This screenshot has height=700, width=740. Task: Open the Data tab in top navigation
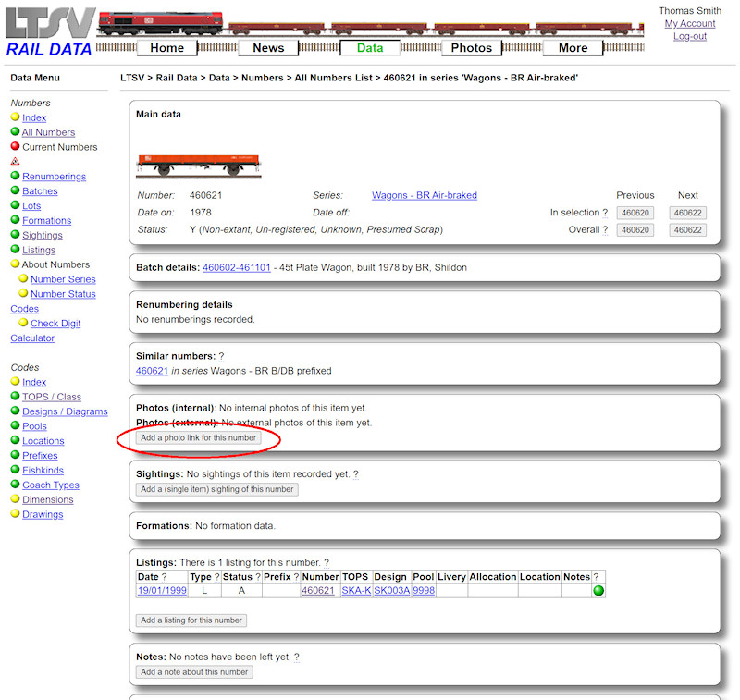[x=370, y=48]
